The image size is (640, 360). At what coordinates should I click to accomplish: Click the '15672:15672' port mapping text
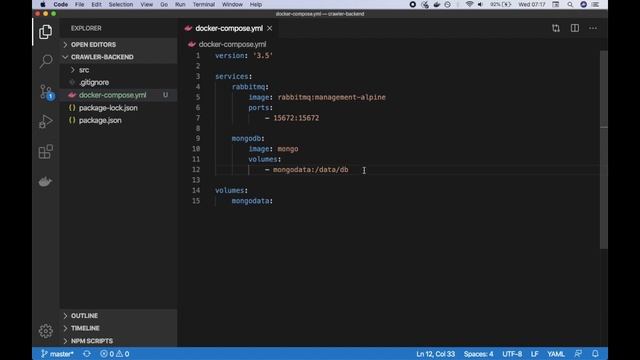tap(296, 118)
